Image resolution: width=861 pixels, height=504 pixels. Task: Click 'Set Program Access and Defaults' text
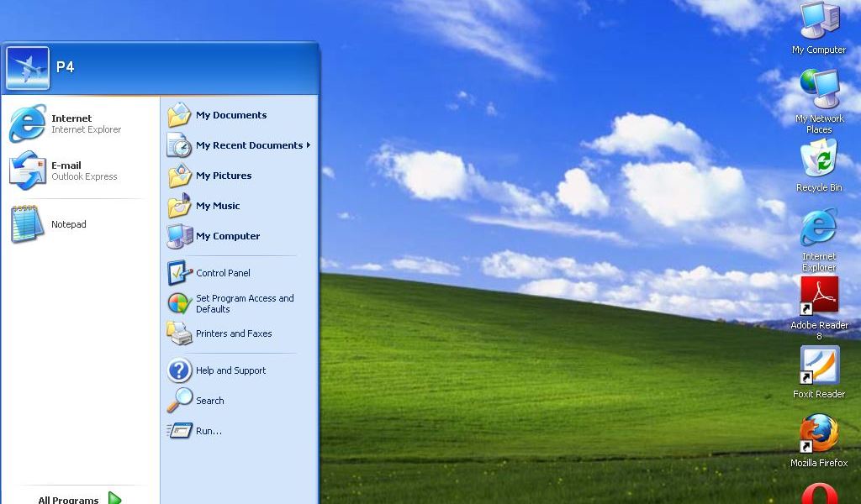point(245,303)
